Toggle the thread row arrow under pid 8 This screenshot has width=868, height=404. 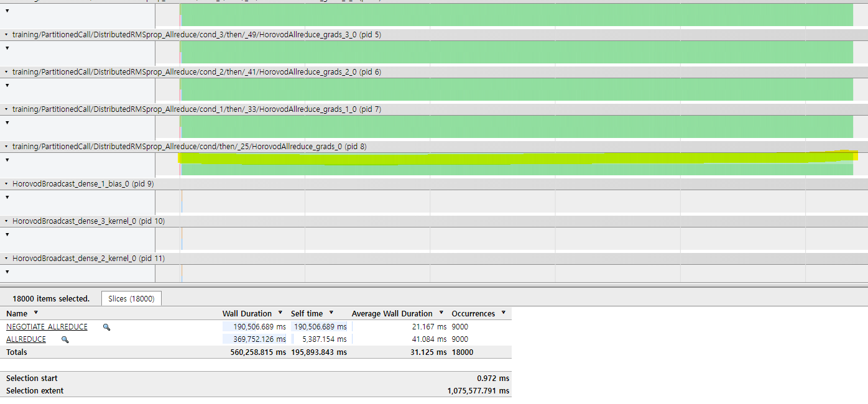click(7, 160)
